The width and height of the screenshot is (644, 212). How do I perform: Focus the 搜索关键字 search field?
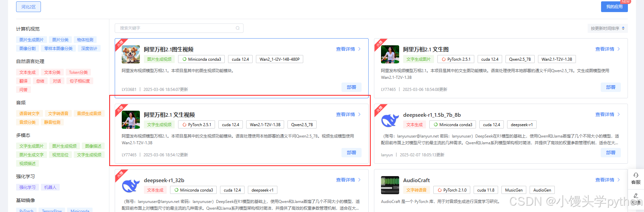[x=179, y=28]
